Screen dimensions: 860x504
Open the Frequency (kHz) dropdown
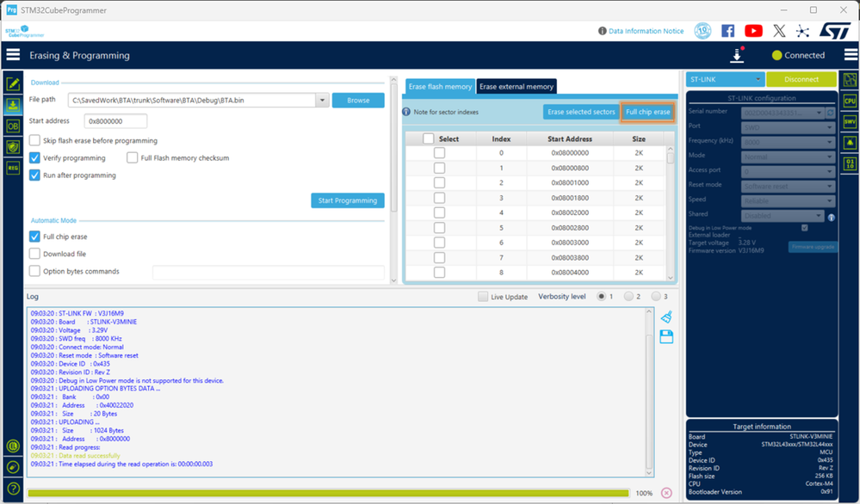pyautogui.click(x=788, y=142)
